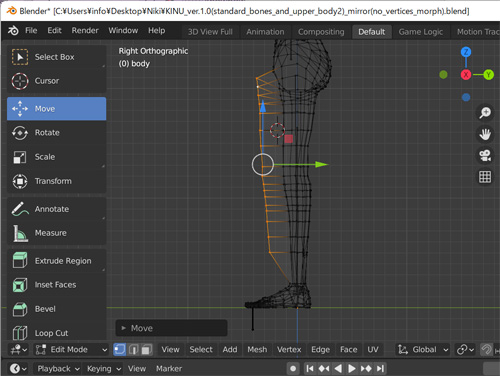
Task: Choose the Annotate tool
Action: (x=56, y=209)
